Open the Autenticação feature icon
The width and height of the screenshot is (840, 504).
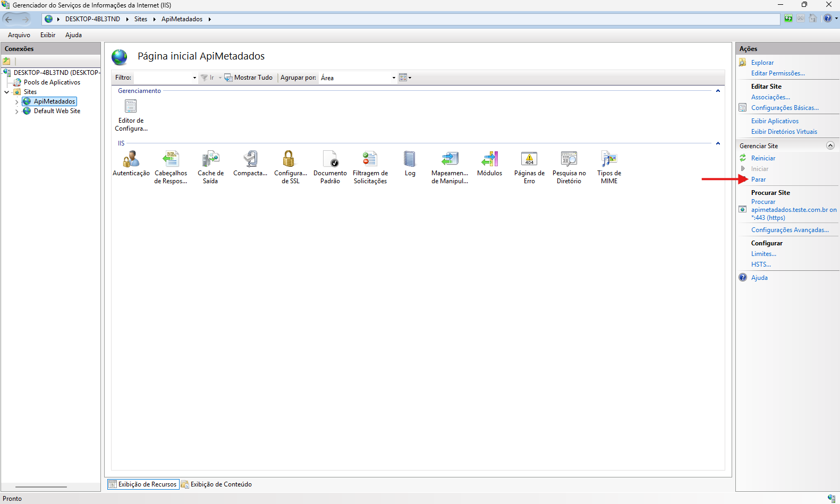coord(131,159)
